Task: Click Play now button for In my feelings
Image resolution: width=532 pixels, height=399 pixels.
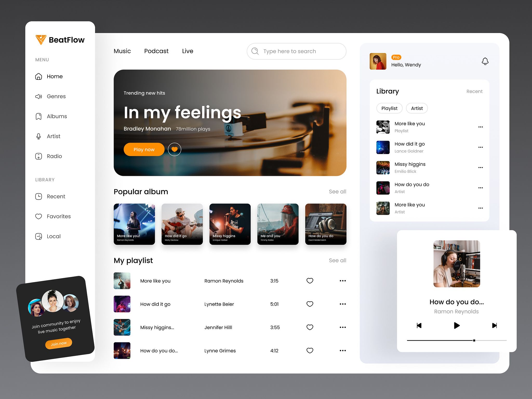Action: pos(144,149)
